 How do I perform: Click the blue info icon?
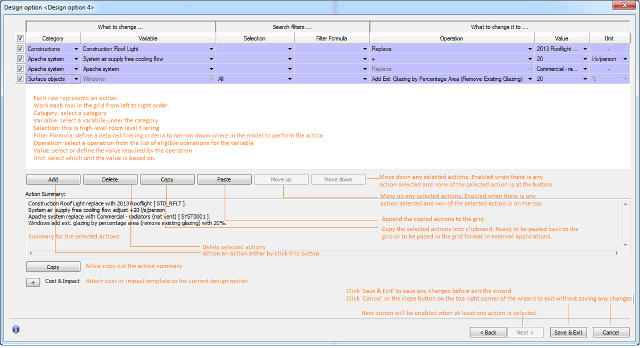coord(16,329)
